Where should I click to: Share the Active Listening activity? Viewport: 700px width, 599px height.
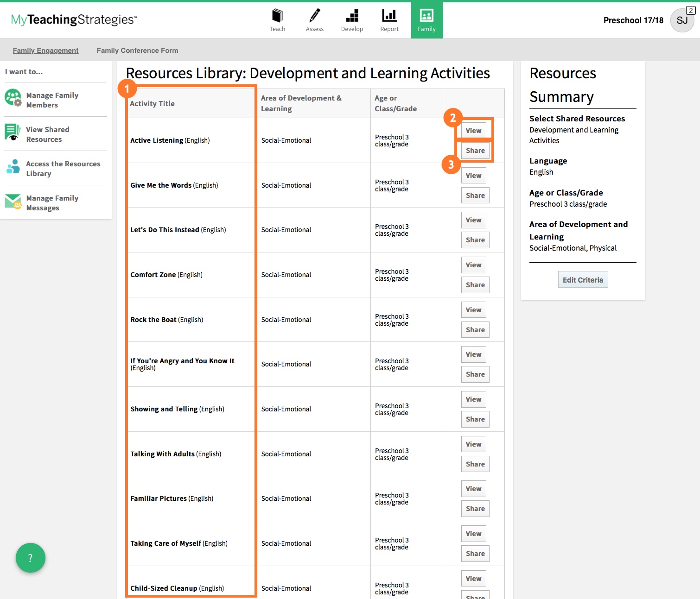(x=475, y=151)
